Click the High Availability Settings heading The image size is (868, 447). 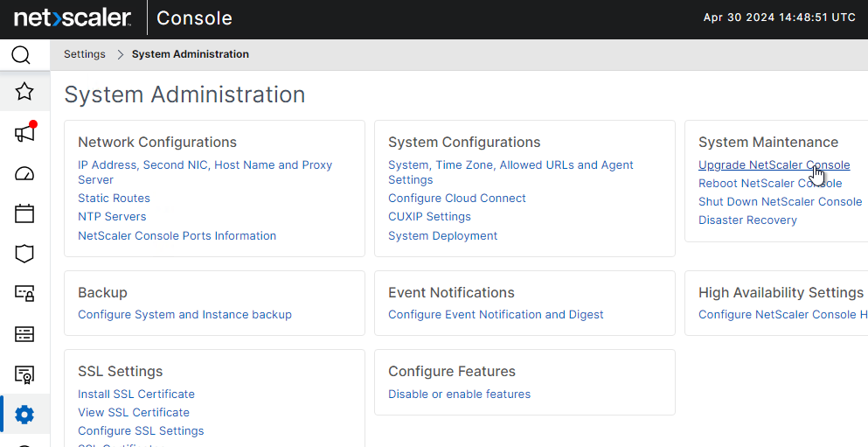(781, 292)
